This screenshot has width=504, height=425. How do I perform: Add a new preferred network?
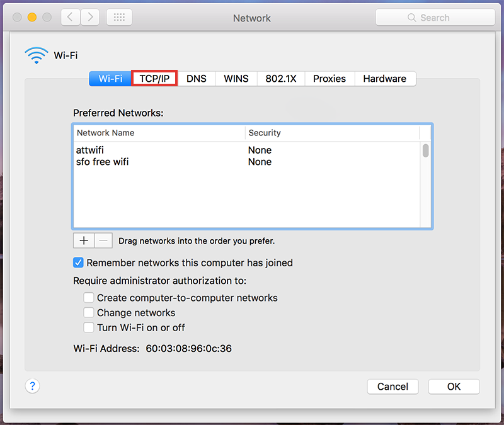(x=83, y=241)
